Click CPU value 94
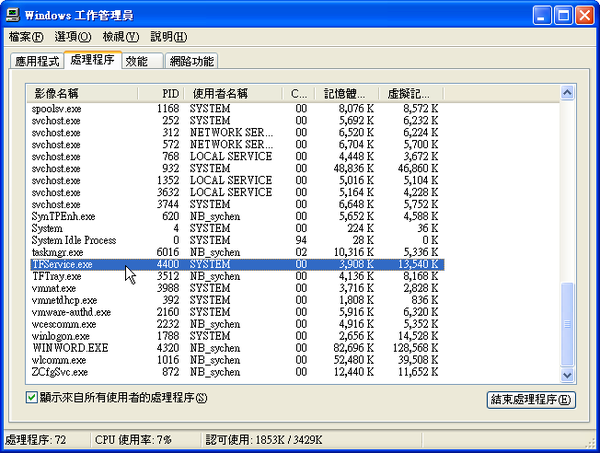This screenshot has height=453, width=600. click(301, 240)
